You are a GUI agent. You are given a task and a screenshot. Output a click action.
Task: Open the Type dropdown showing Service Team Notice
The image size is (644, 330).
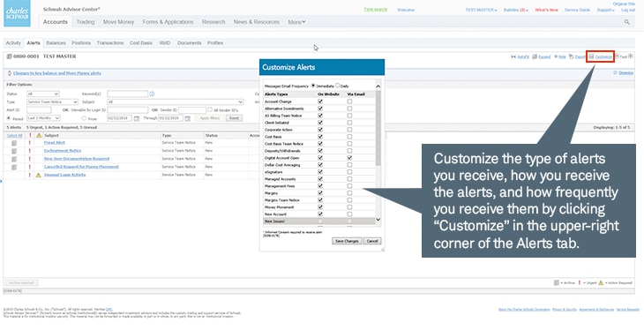point(53,102)
